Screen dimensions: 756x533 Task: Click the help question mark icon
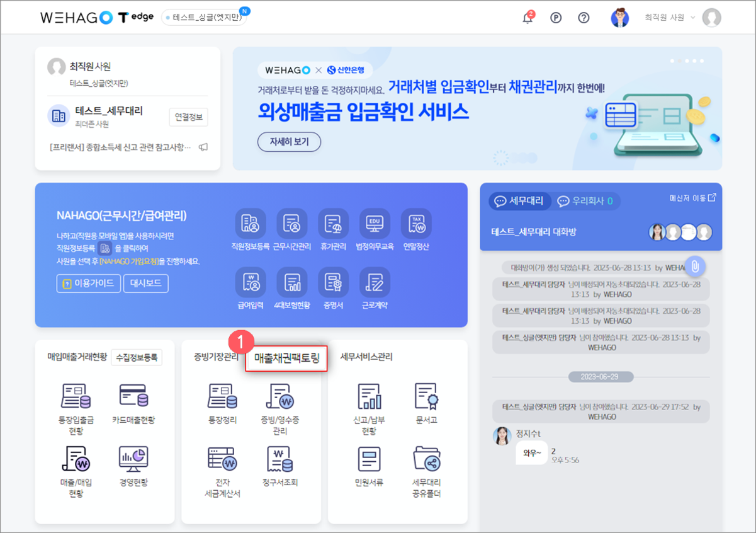pyautogui.click(x=584, y=18)
